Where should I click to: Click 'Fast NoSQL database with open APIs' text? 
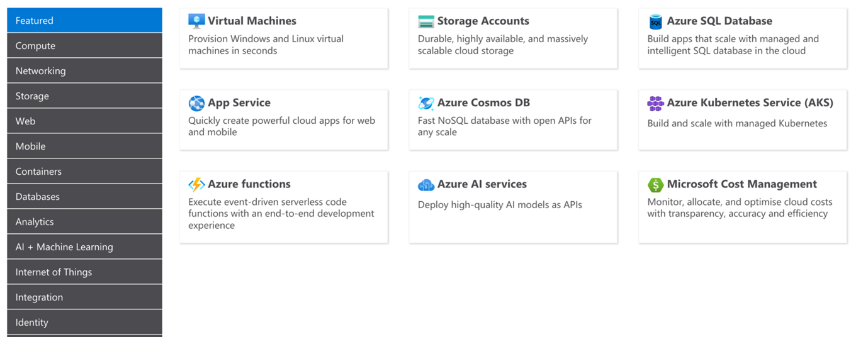(505, 126)
